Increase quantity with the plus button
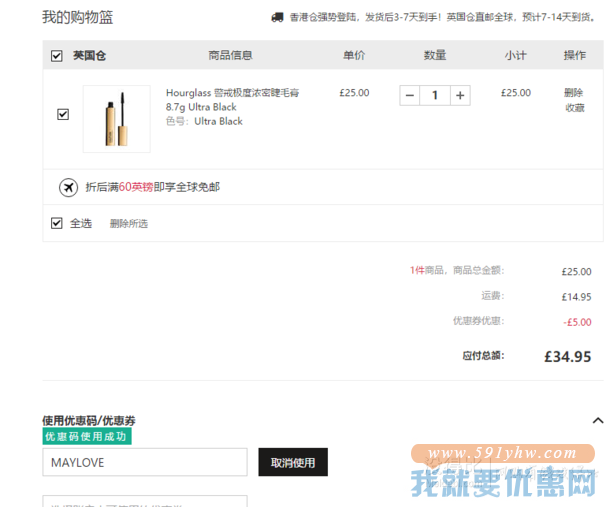Screen dimensions: 610x507 click(x=460, y=95)
